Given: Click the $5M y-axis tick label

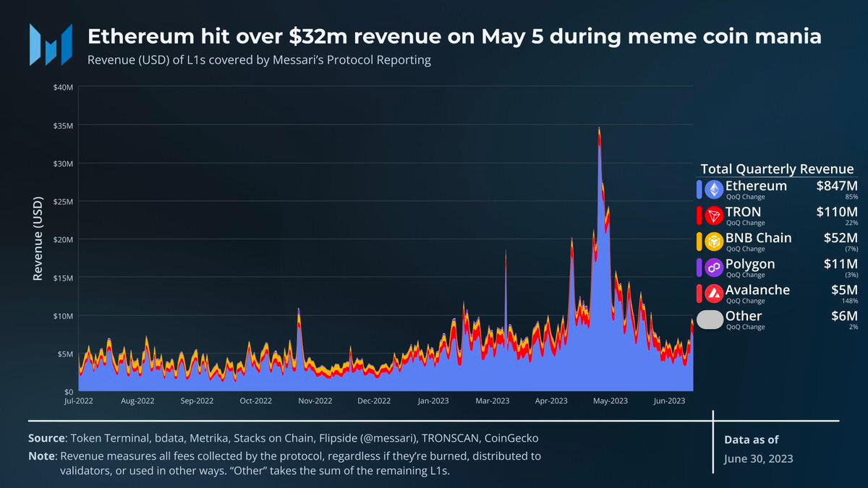Looking at the screenshot, I should pyautogui.click(x=65, y=354).
